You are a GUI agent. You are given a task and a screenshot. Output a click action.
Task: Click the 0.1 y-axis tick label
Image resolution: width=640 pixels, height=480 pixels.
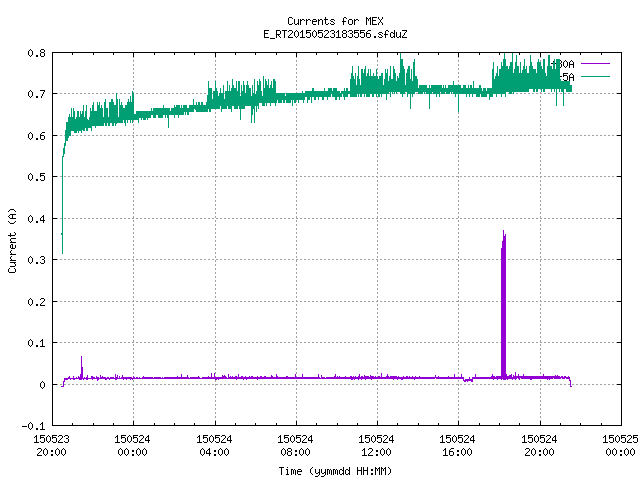click(36, 343)
